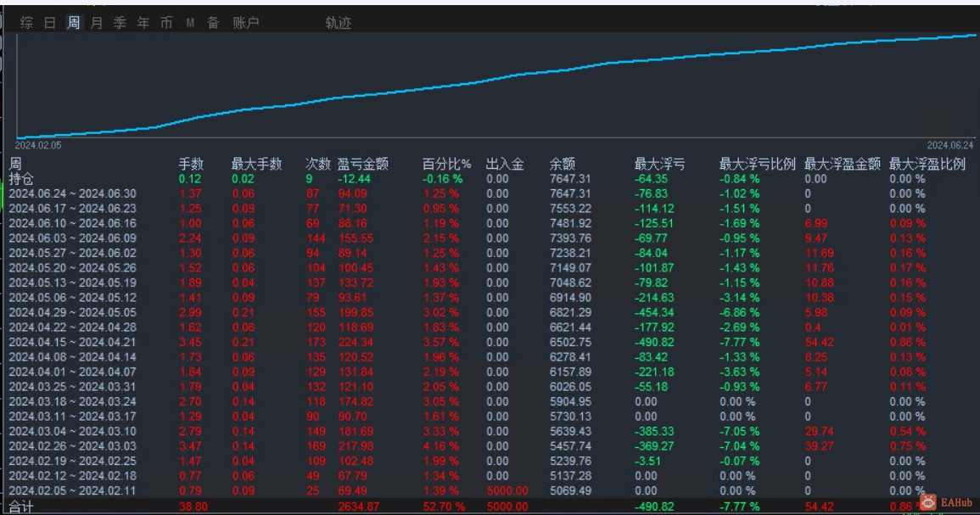Click the -490.82 max floating loss in 合计 row

654,507
